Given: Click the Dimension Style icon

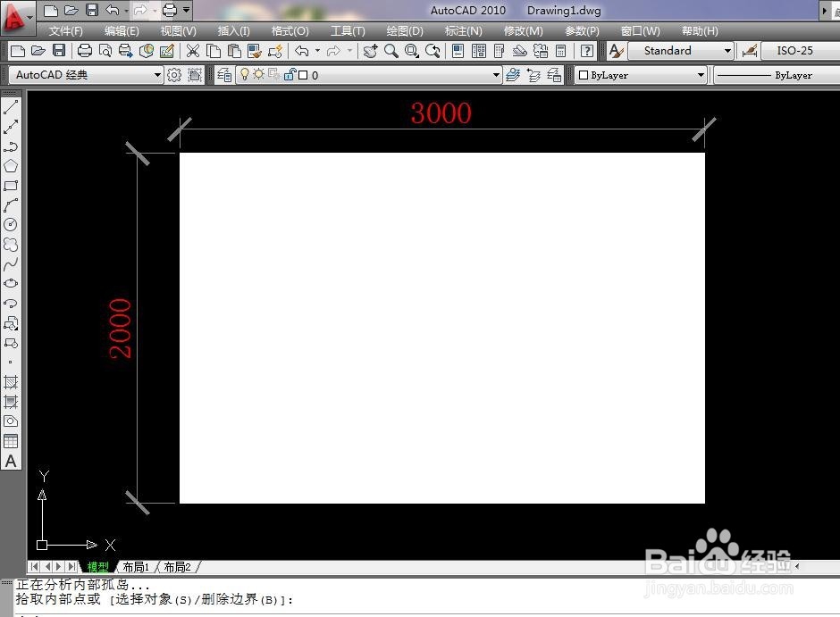Looking at the screenshot, I should point(749,51).
